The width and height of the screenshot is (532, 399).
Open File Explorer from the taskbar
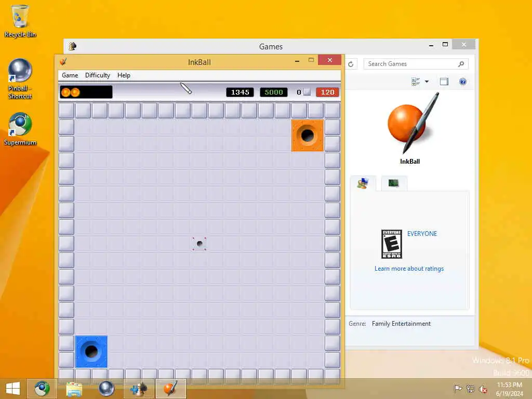[74, 389]
